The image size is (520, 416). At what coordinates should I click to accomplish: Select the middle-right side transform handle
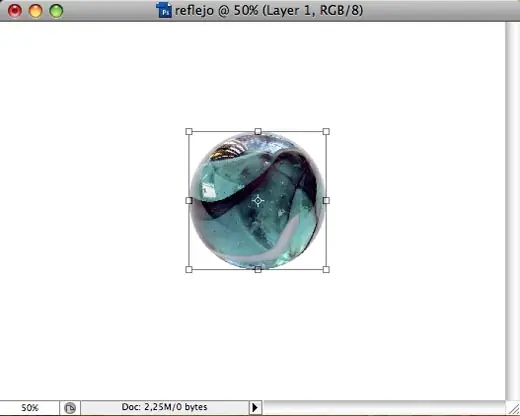coord(326,200)
